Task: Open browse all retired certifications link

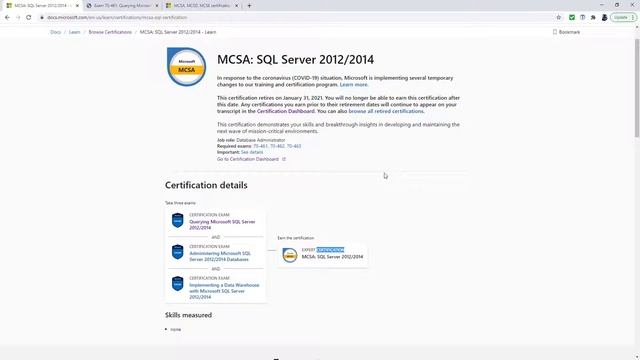Action: (x=386, y=111)
